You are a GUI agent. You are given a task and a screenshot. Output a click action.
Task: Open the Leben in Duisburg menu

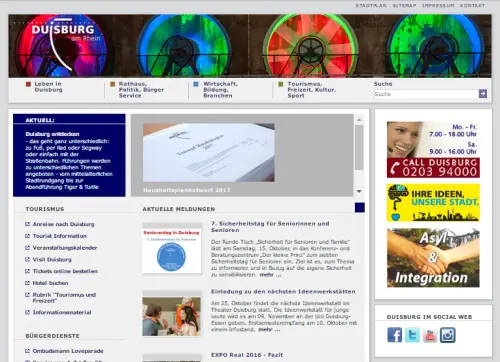48,87
